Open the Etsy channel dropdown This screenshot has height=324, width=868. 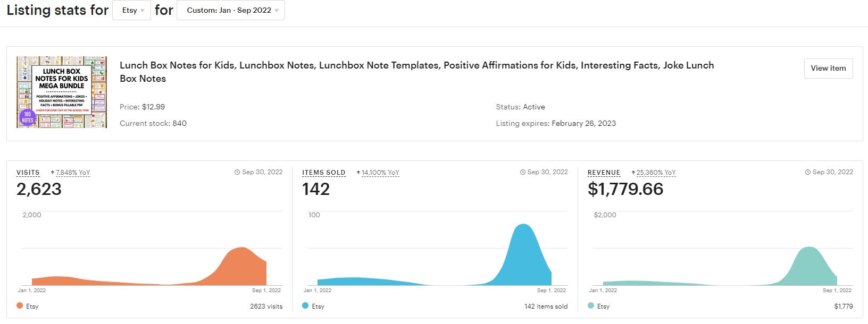132,10
